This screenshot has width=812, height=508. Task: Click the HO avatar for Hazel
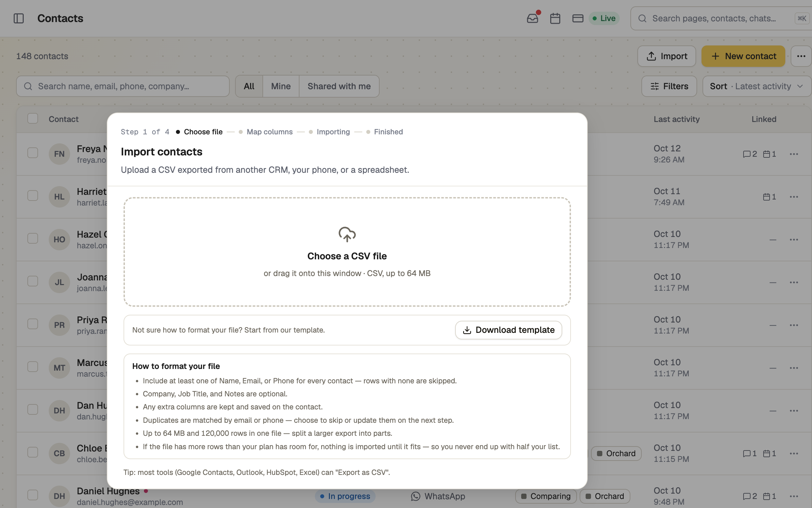point(59,240)
